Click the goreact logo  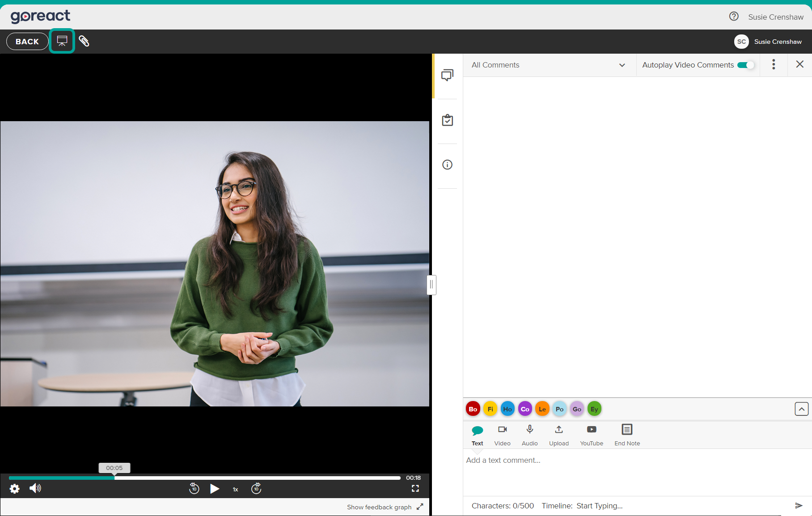pos(40,17)
